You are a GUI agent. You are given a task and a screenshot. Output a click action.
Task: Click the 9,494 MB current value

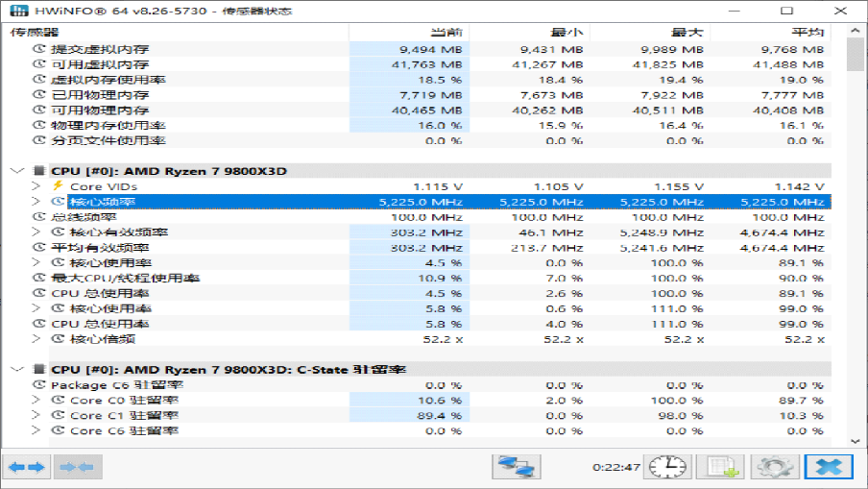point(431,49)
